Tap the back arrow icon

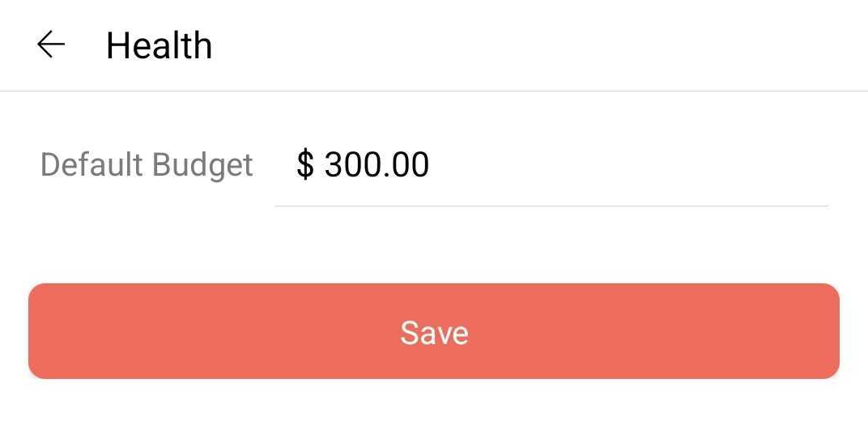point(50,45)
